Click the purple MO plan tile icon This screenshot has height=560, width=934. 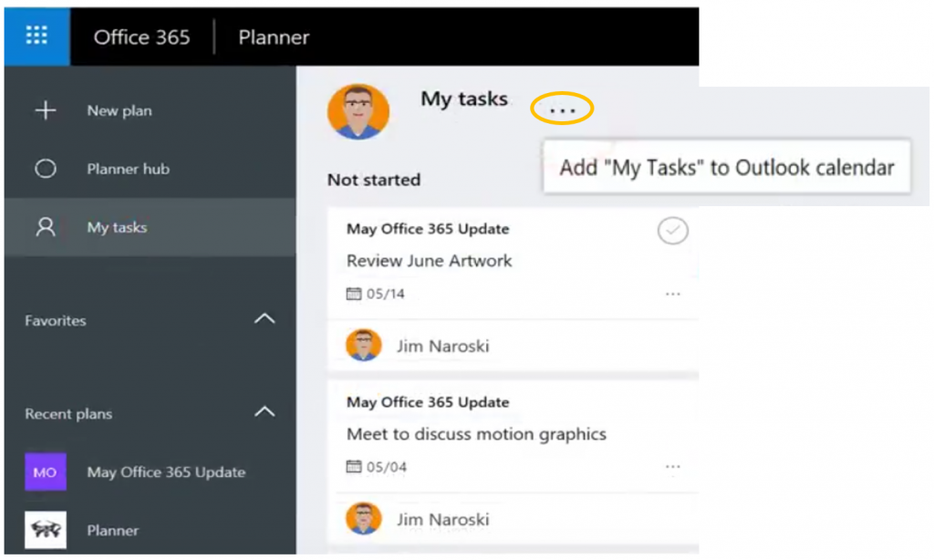[46, 472]
